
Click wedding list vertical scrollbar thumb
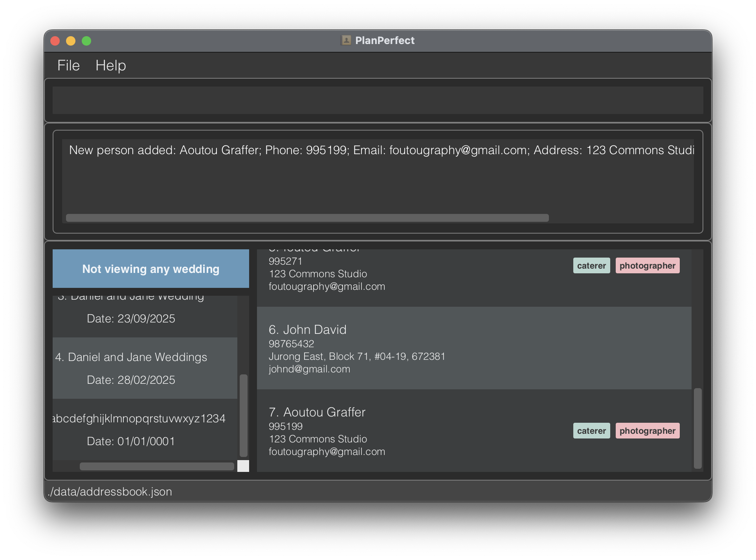pos(244,415)
